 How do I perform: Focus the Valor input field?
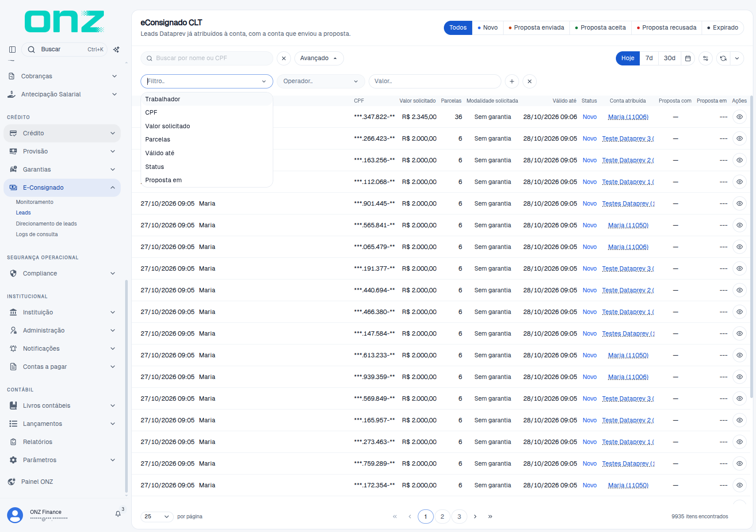coord(435,81)
